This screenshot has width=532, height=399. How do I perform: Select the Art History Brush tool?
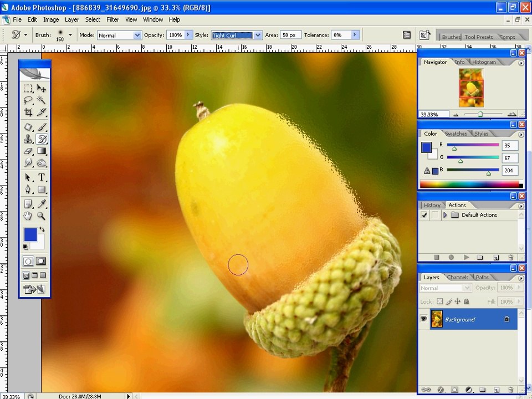(42, 139)
